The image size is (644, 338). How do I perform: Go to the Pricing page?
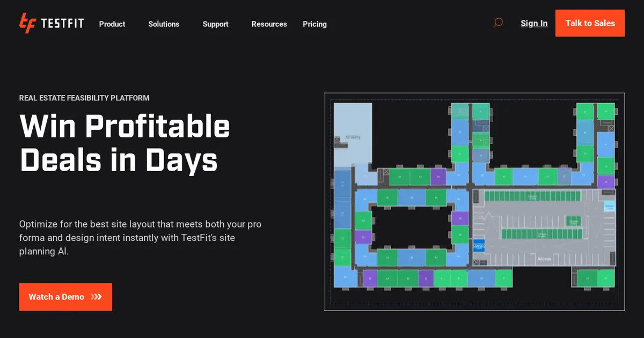(x=314, y=24)
